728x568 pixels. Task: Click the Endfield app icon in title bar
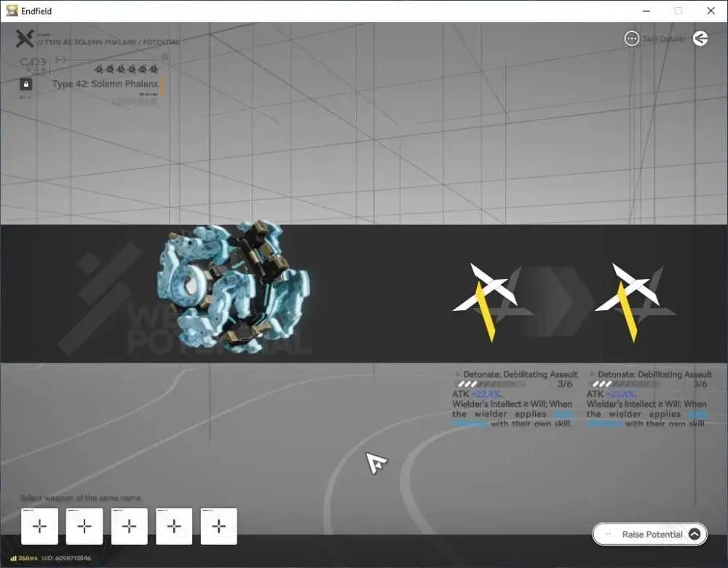[x=12, y=11]
